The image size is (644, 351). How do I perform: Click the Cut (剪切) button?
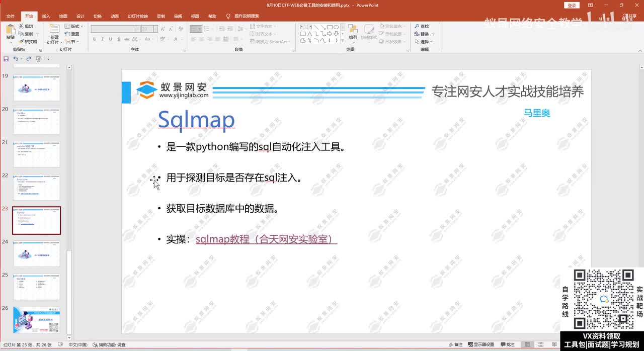pyautogui.click(x=26, y=26)
